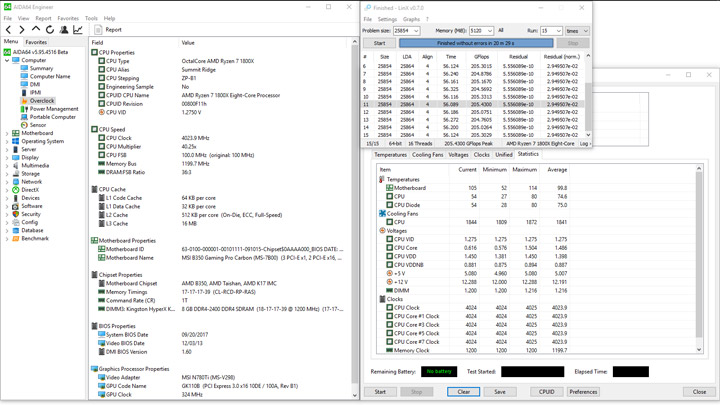This screenshot has width=720, height=405.
Task: Click the Refresh toolbar icon
Action: coord(50,30)
